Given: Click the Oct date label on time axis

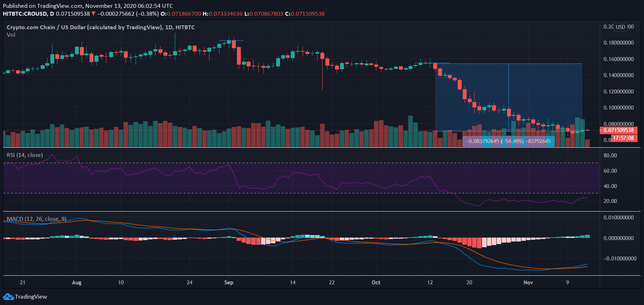Looking at the screenshot, I should [x=376, y=283].
